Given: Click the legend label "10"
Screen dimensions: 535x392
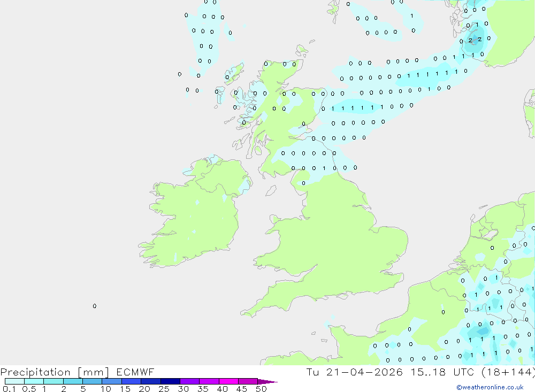Looking at the screenshot, I should point(106,389).
